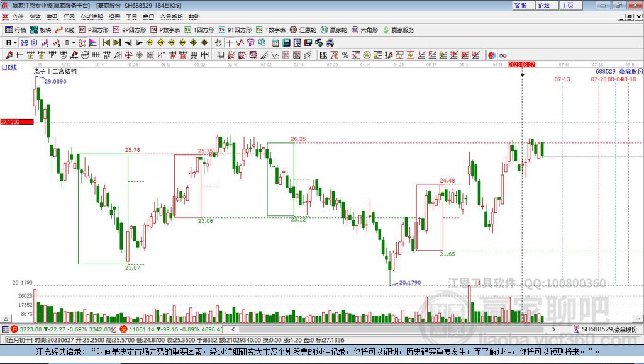Click the black left arrow icon
The image size is (644, 364).
click(128, 43)
